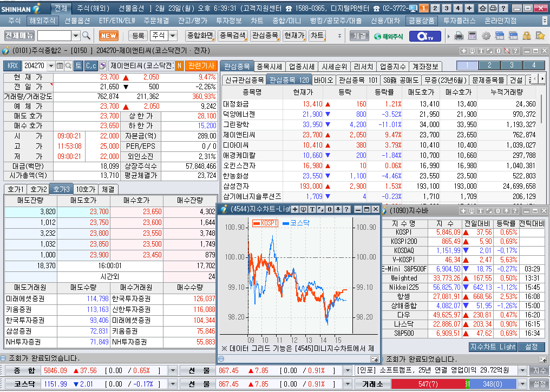Expand toolbar overflow chevron after 차트
Image resolution: width=550 pixels, height=392 pixels.
tap(339, 36)
